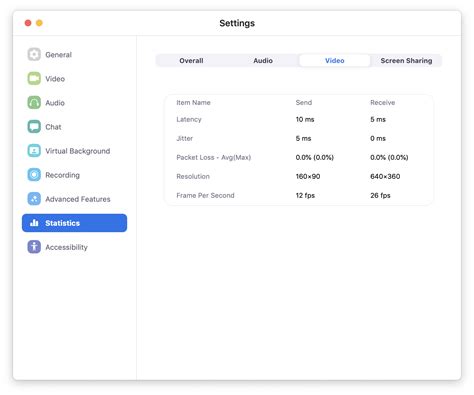Switch to the Overall statistics tab
Viewport: 474px width, 395px height.
[x=191, y=61]
